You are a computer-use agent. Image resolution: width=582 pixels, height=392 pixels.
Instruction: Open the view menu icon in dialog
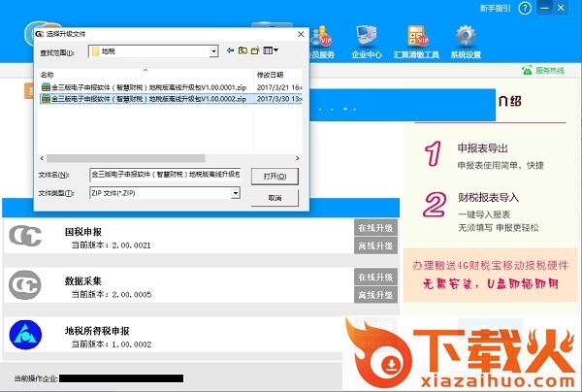coord(271,50)
